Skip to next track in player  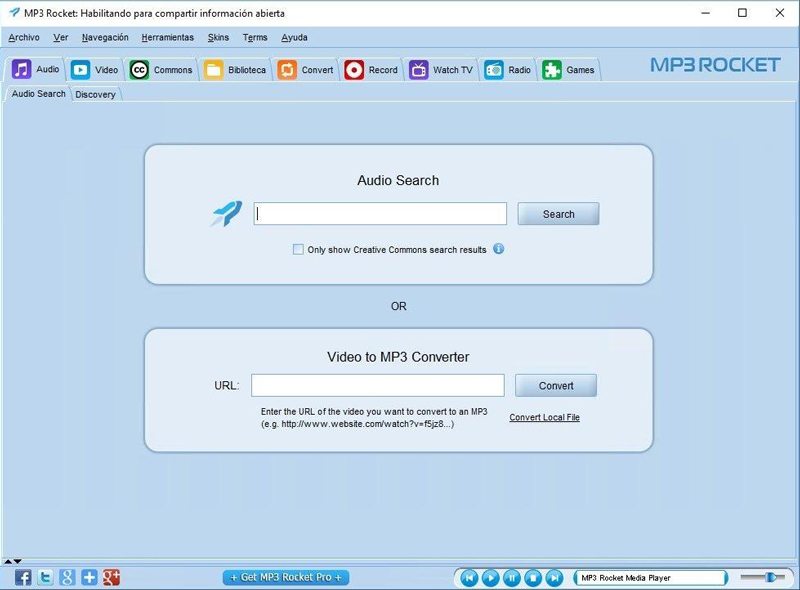[555, 578]
